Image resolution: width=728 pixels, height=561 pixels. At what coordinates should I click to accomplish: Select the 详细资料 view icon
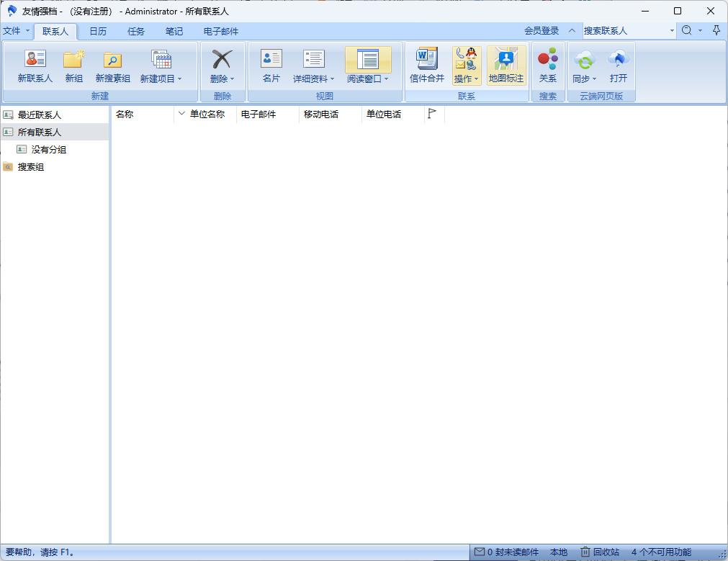pyautogui.click(x=314, y=58)
